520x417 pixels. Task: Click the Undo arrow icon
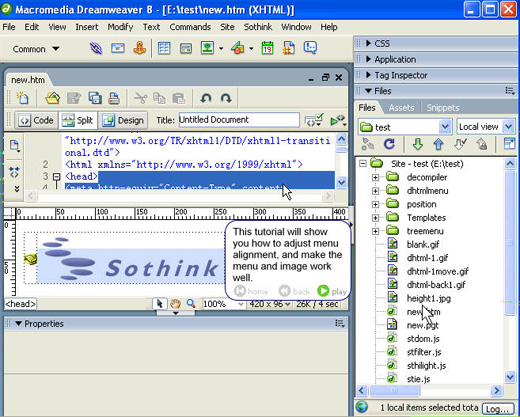click(206, 98)
